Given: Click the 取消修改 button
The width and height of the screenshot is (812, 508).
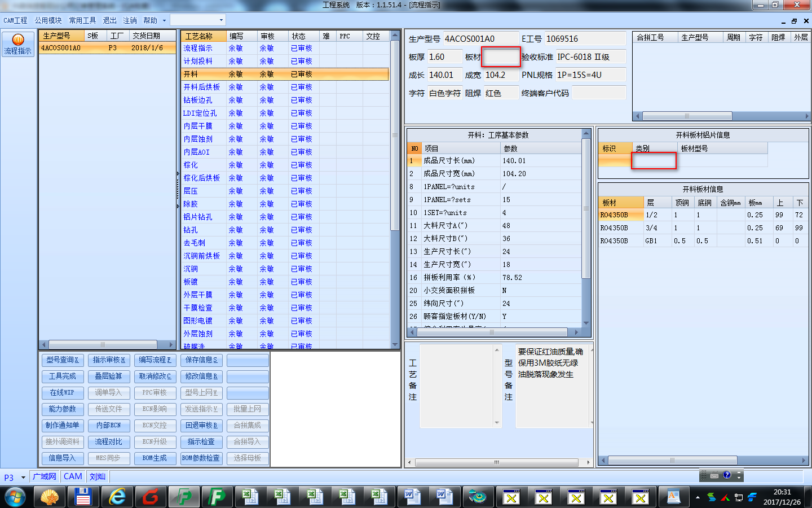Looking at the screenshot, I should pyautogui.click(x=155, y=376).
